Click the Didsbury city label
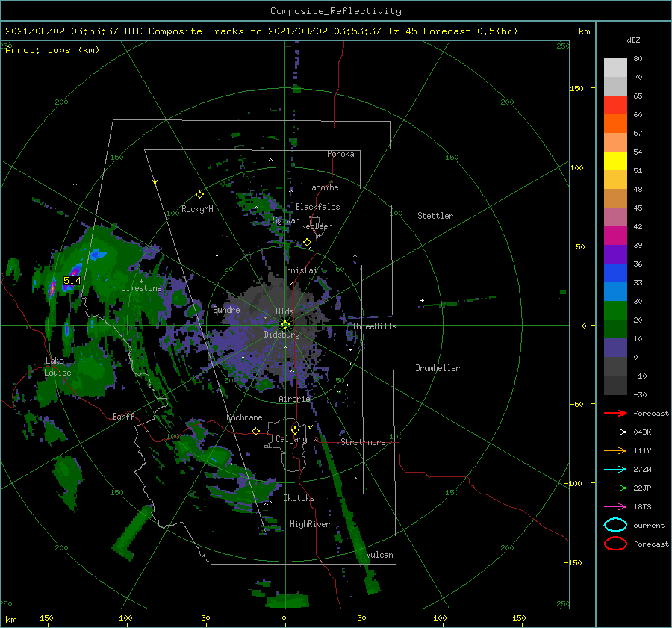The height and width of the screenshot is (628, 672). tap(282, 335)
